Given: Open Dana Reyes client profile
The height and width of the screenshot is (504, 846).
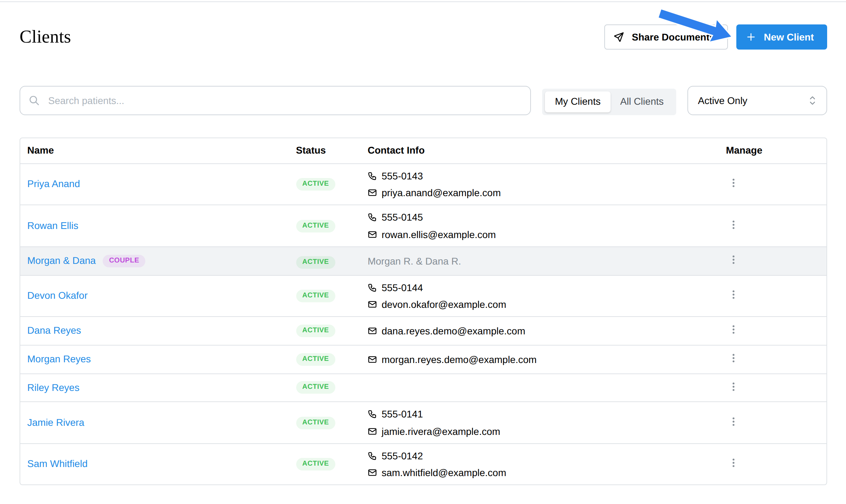Looking at the screenshot, I should tap(54, 330).
